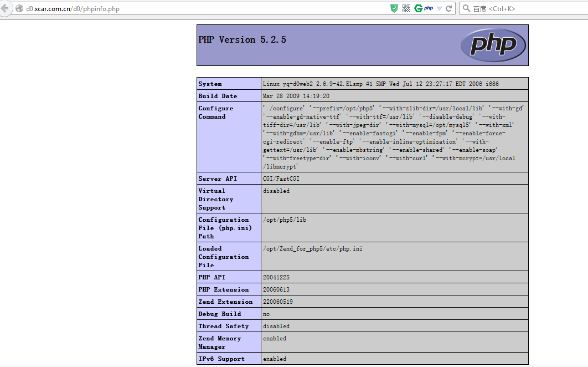Click the green shield security icon
Screen dimensions: 588x367
pos(394,8)
